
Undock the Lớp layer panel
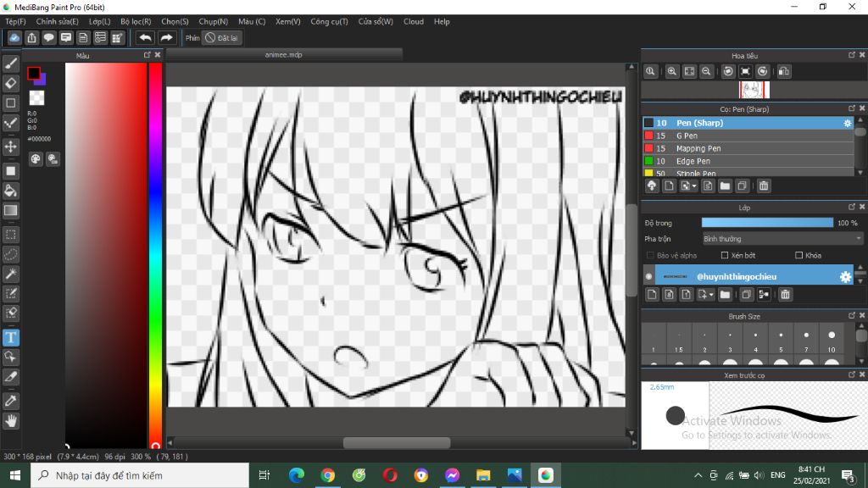coord(852,207)
